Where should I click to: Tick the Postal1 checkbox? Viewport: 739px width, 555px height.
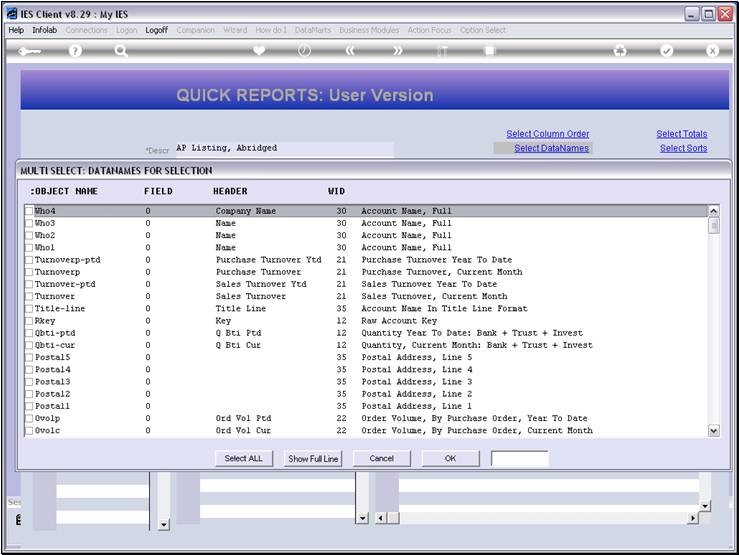click(29, 406)
